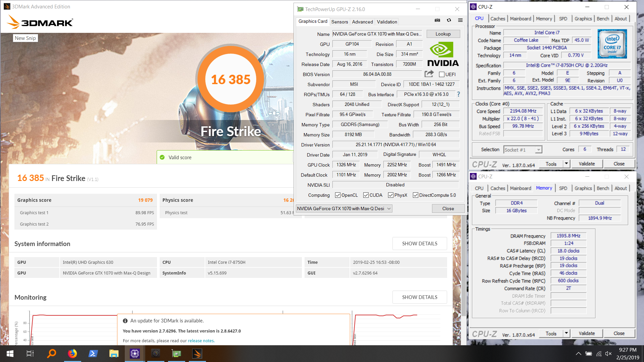
Task: Open the 3DMark release notes link
Action: tap(201, 341)
